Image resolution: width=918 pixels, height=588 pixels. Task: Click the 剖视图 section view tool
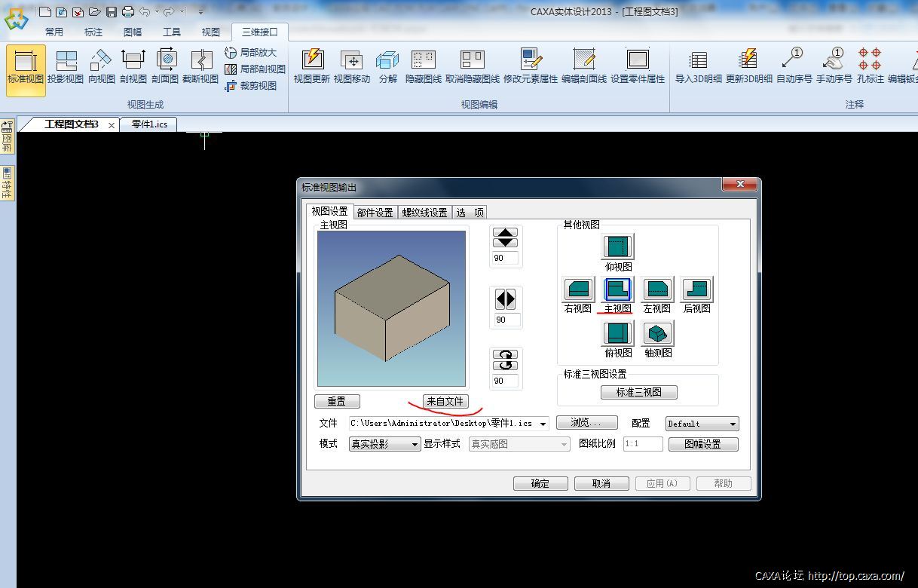pos(133,67)
